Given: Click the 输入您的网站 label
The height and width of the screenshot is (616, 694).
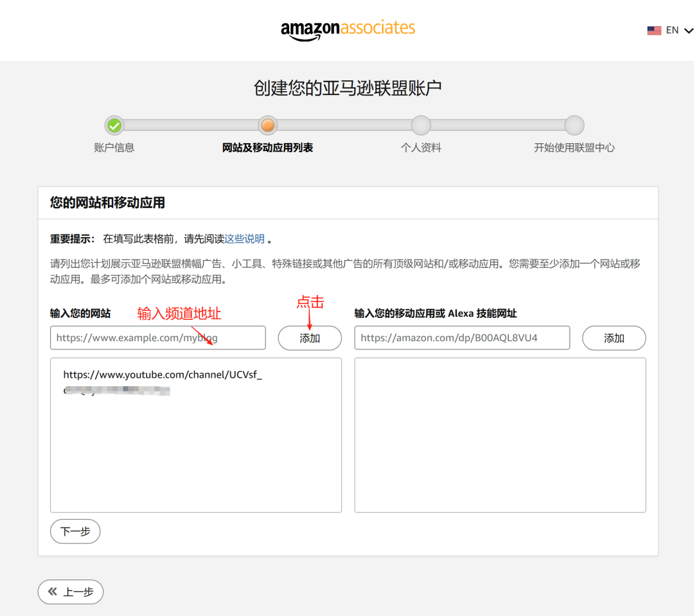Looking at the screenshot, I should click(x=80, y=313).
